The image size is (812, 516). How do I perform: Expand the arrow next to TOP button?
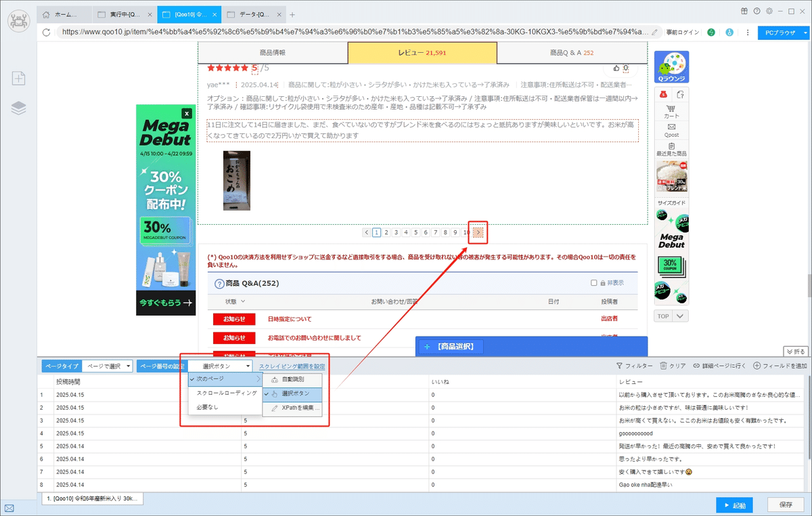tap(681, 316)
